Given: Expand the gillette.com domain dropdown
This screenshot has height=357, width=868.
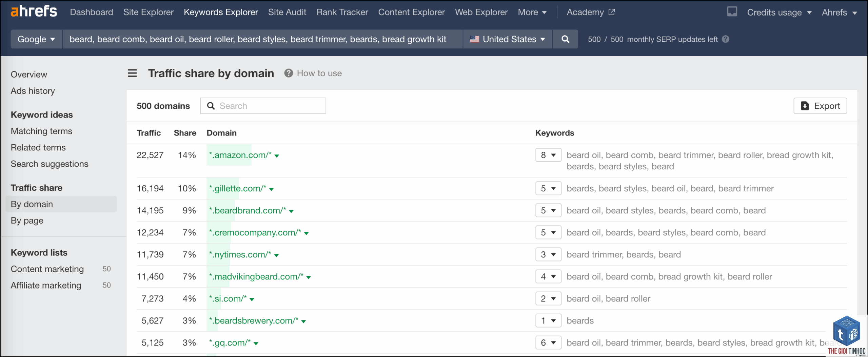Looking at the screenshot, I should [271, 189].
